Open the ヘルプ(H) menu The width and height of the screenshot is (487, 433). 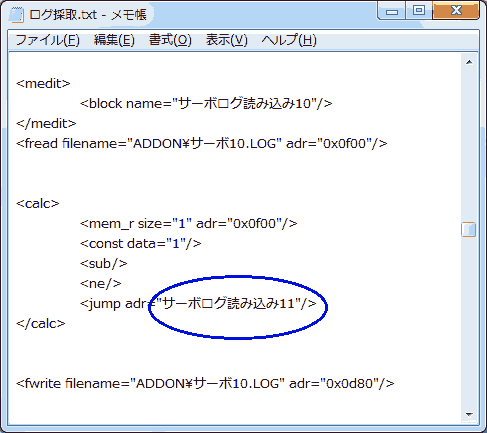[x=289, y=40]
